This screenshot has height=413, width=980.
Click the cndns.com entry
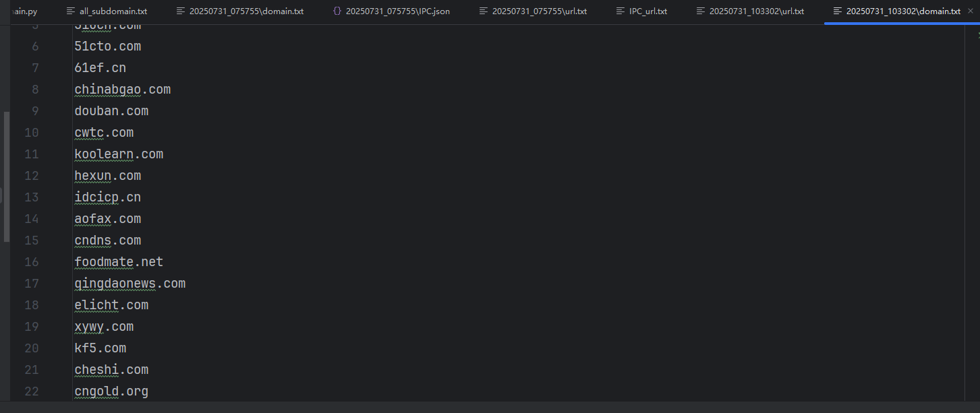[108, 241]
